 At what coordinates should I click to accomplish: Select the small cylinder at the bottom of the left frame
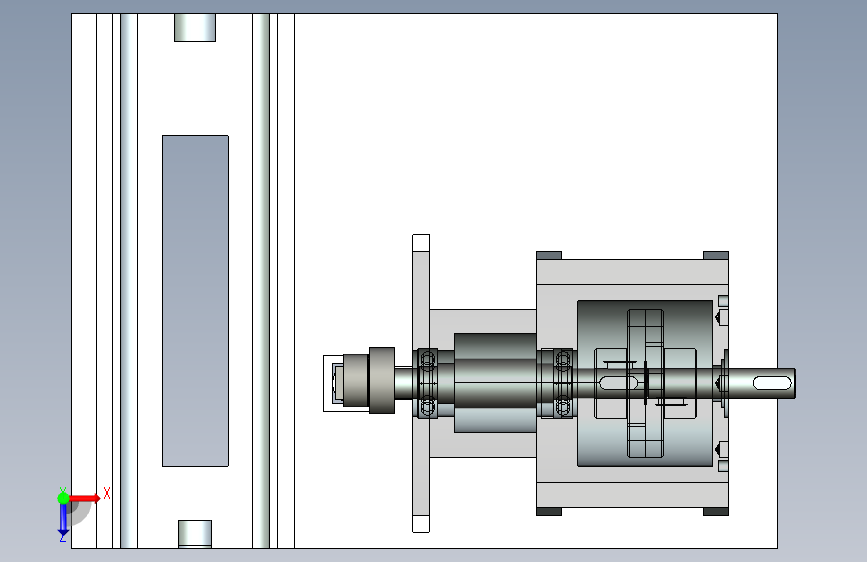[x=195, y=534]
